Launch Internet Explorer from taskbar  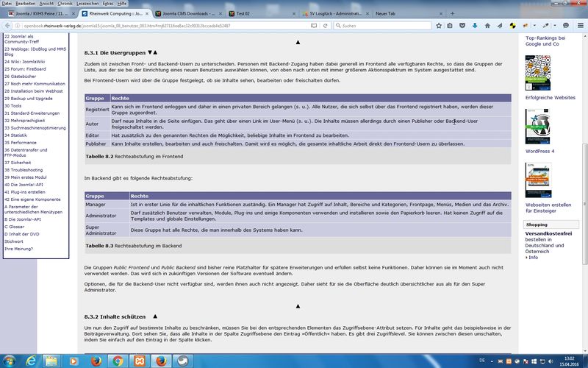pyautogui.click(x=32, y=361)
